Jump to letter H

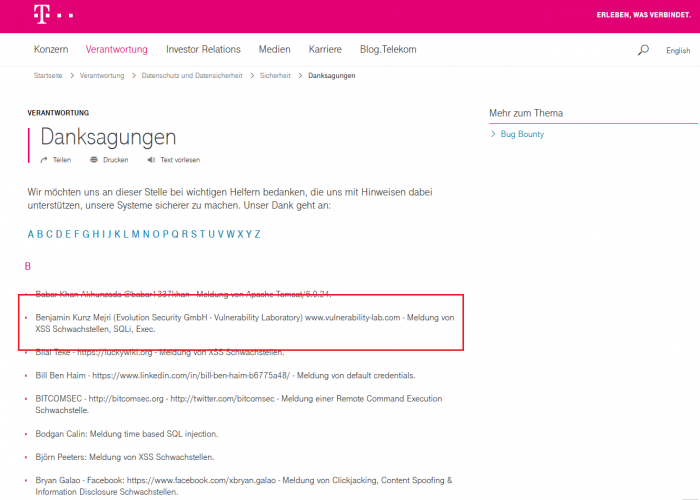96,234
